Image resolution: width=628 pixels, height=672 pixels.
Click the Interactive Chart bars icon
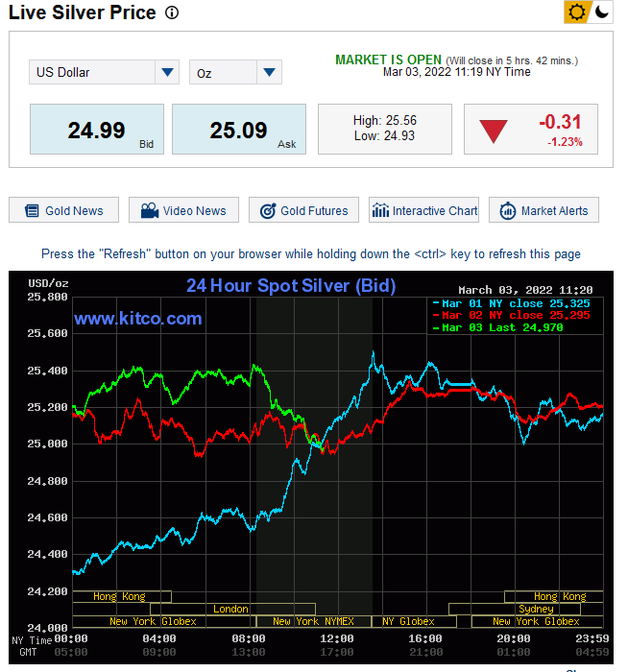pos(380,210)
